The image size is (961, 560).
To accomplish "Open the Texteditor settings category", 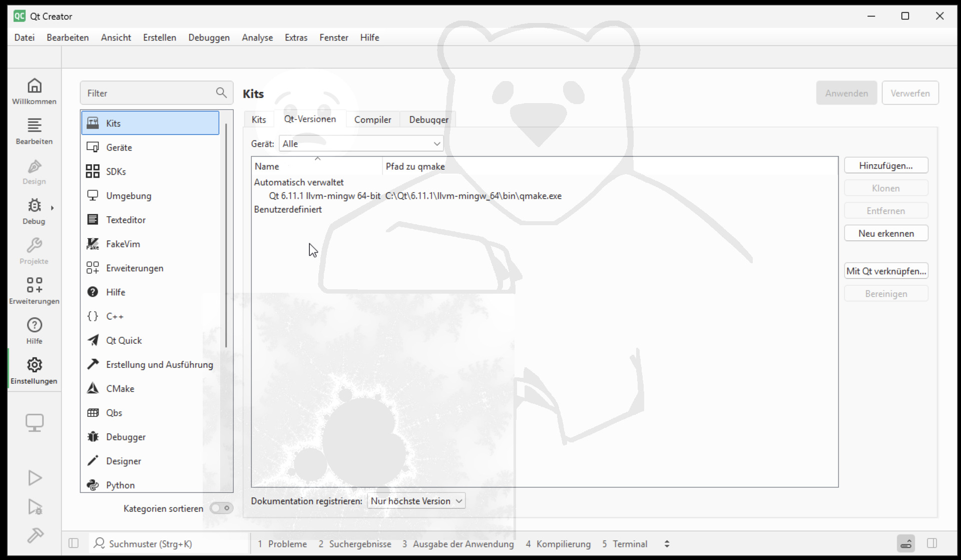I will 150,220.
